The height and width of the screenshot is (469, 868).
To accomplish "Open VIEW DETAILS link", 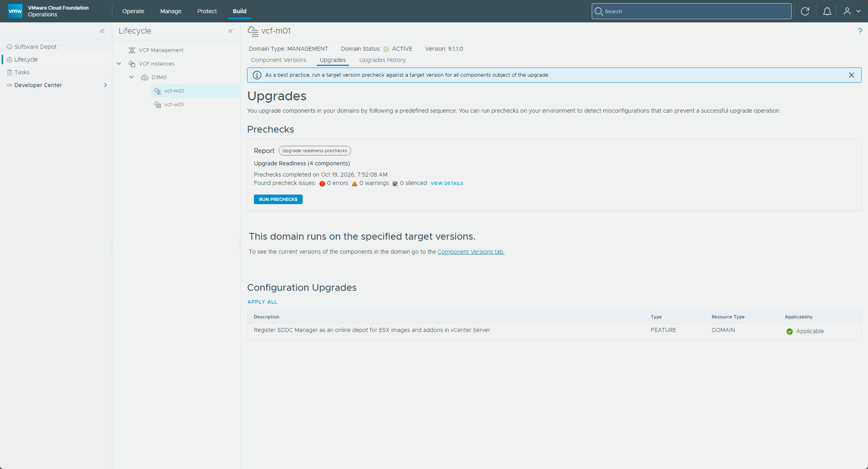I will [x=447, y=183].
